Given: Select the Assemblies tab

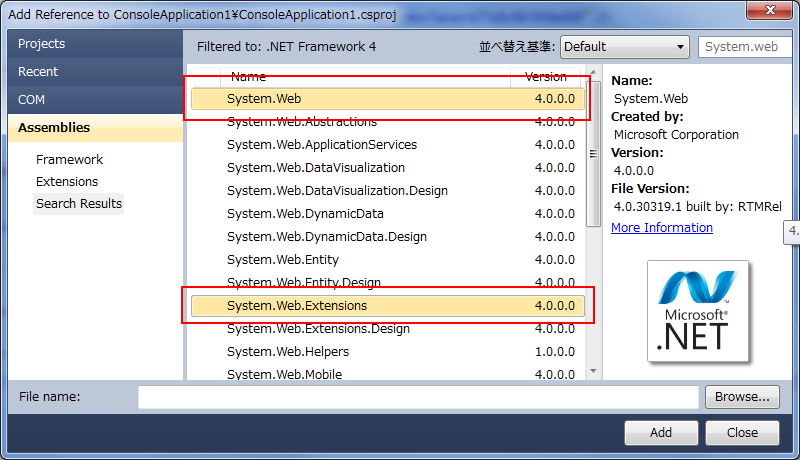Looking at the screenshot, I should 54,128.
